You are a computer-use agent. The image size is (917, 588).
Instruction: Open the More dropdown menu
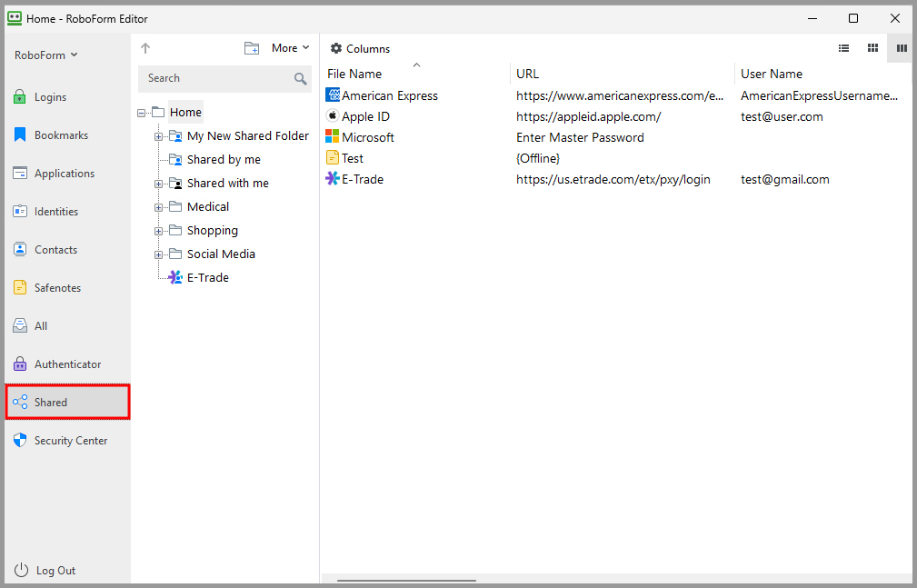click(x=290, y=48)
